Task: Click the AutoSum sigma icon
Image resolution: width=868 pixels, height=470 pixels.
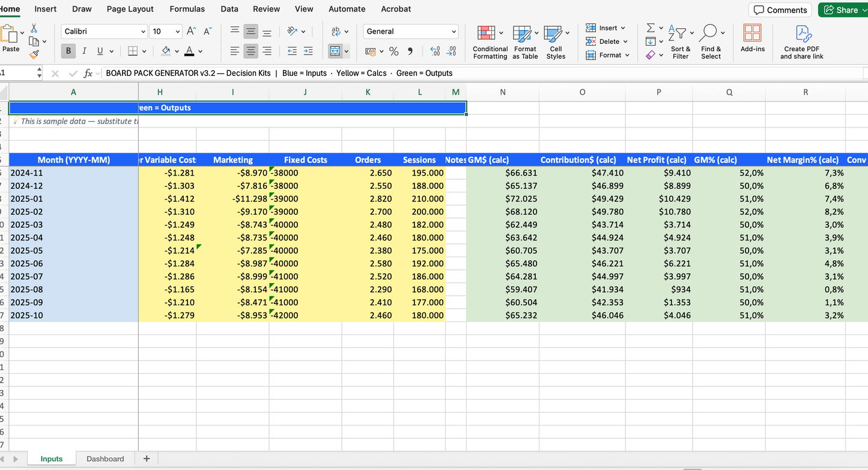Action: point(651,28)
